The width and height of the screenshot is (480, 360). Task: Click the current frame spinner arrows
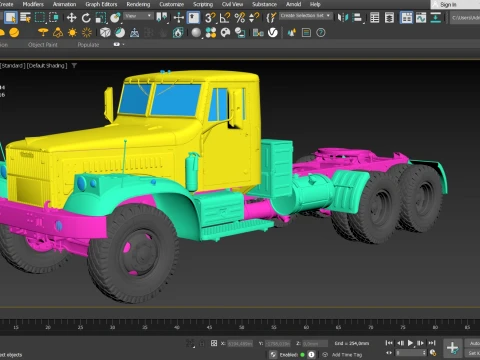tap(424, 352)
